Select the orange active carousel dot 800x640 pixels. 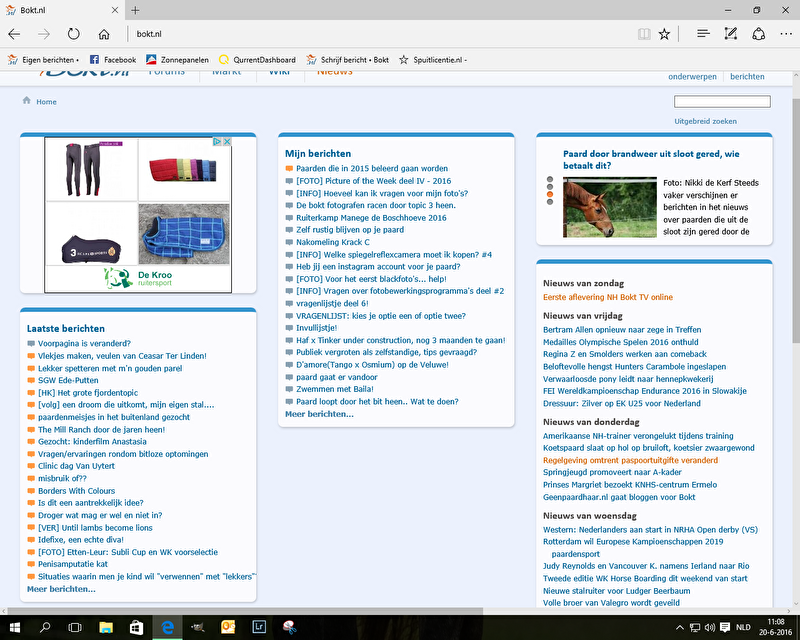pos(549,194)
